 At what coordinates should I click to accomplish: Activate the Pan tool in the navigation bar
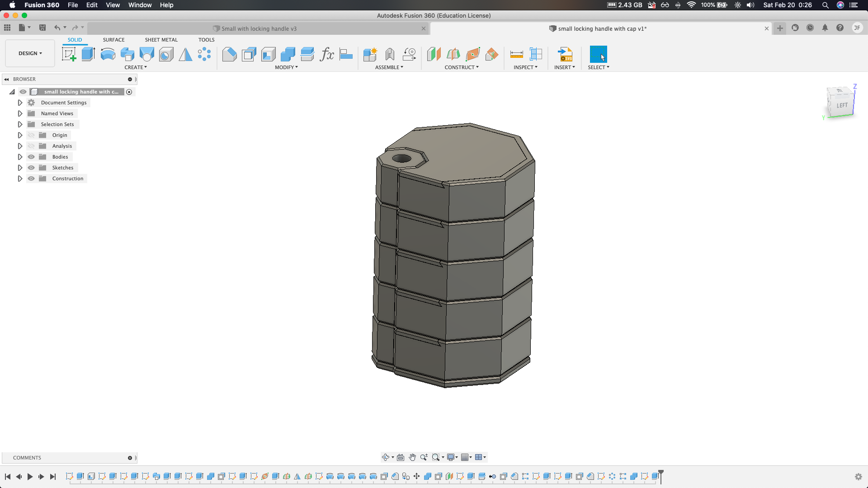pos(412,457)
